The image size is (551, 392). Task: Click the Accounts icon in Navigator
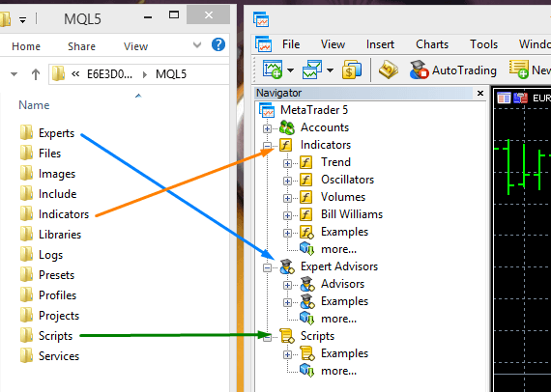click(287, 127)
